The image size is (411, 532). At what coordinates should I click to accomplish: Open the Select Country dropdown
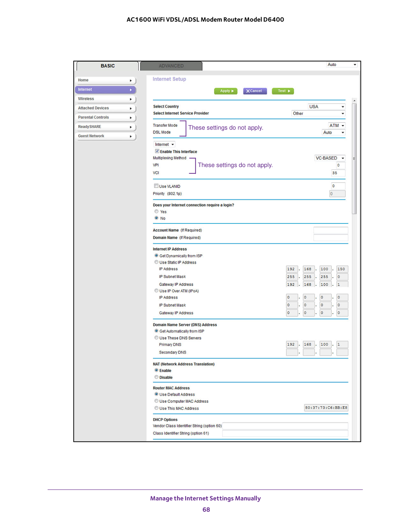(x=326, y=107)
